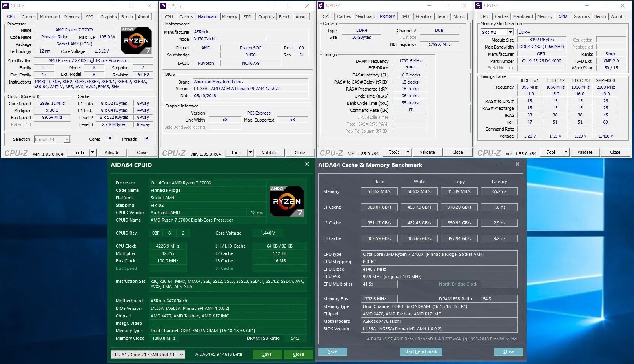Image resolution: width=634 pixels, height=364 pixels.
Task: Start the AIDA64 cache and memory benchmark
Action: pos(421,351)
